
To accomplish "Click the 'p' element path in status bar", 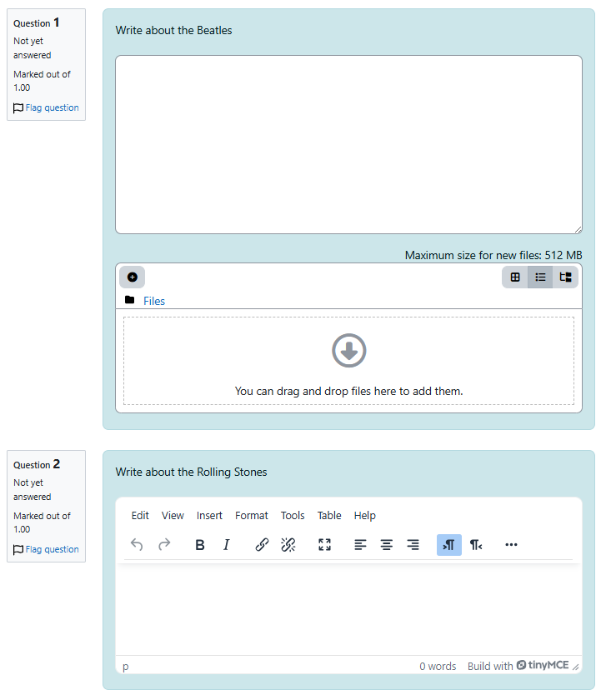I will (126, 667).
